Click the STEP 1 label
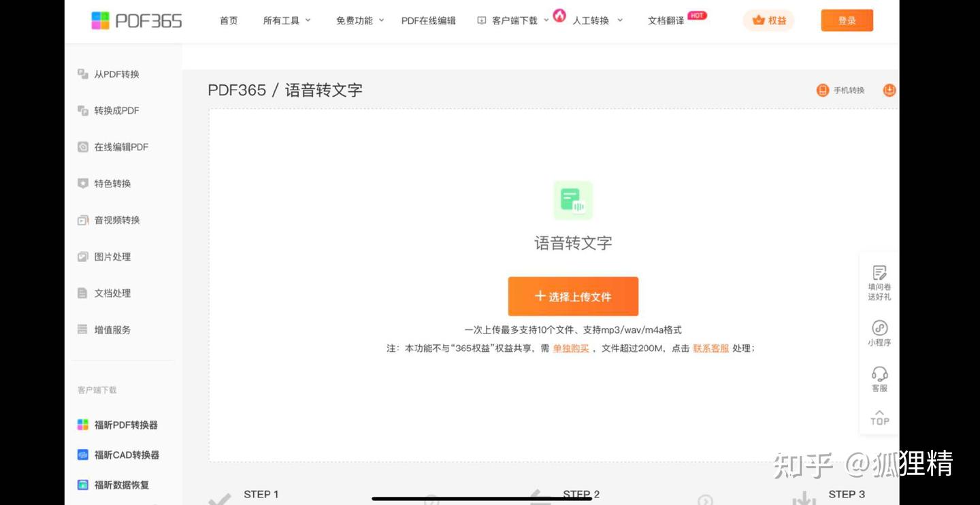The image size is (980, 505). click(x=261, y=494)
